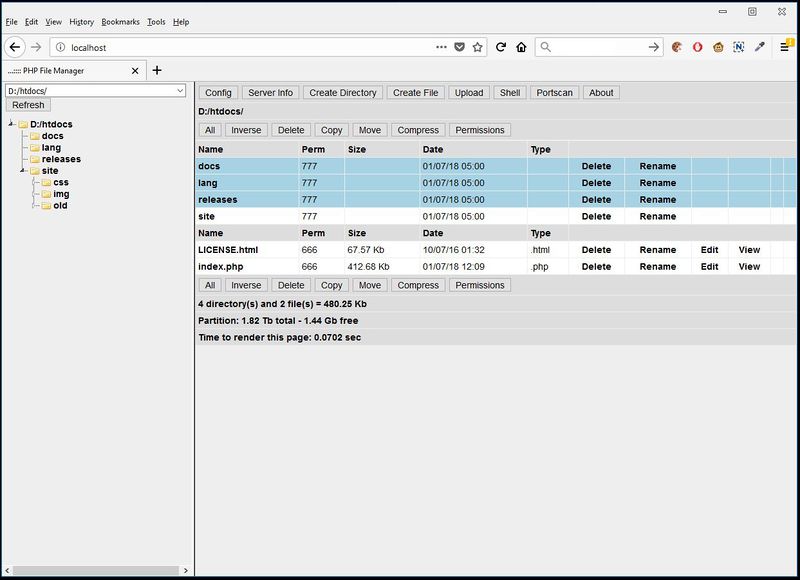This screenshot has width=800, height=580.
Task: Open the Portscan tool
Action: 555,93
